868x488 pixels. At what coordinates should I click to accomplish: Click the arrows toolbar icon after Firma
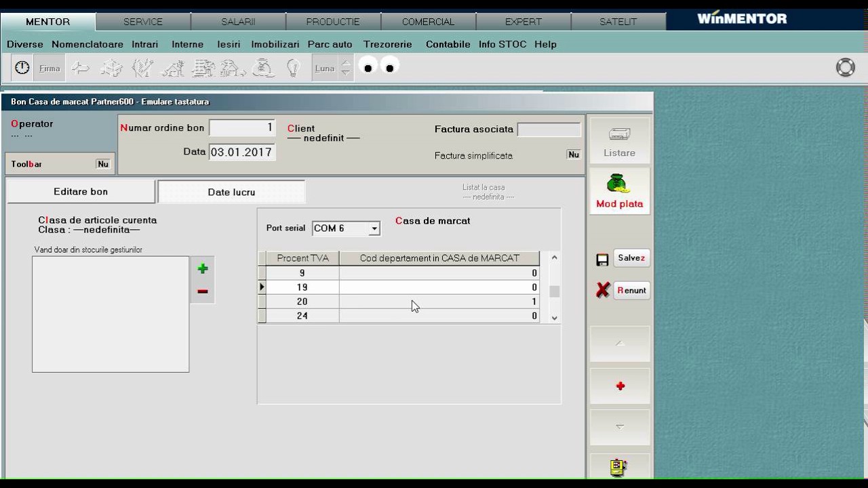point(81,68)
